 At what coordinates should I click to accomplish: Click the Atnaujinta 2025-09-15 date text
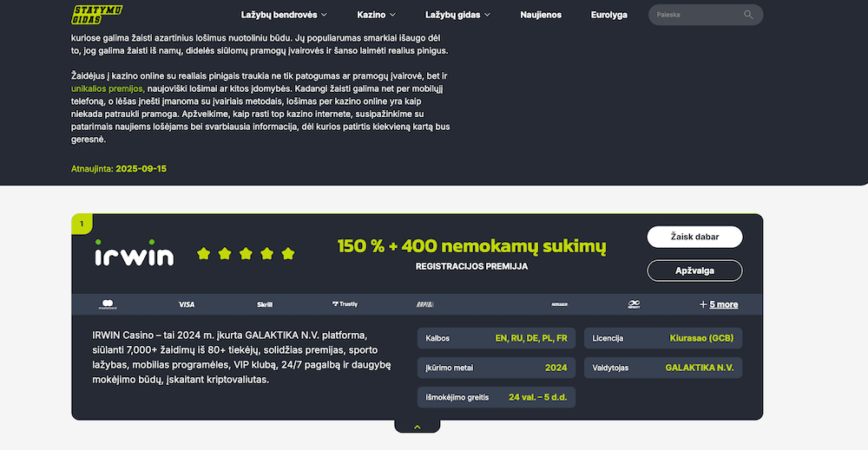pos(118,168)
